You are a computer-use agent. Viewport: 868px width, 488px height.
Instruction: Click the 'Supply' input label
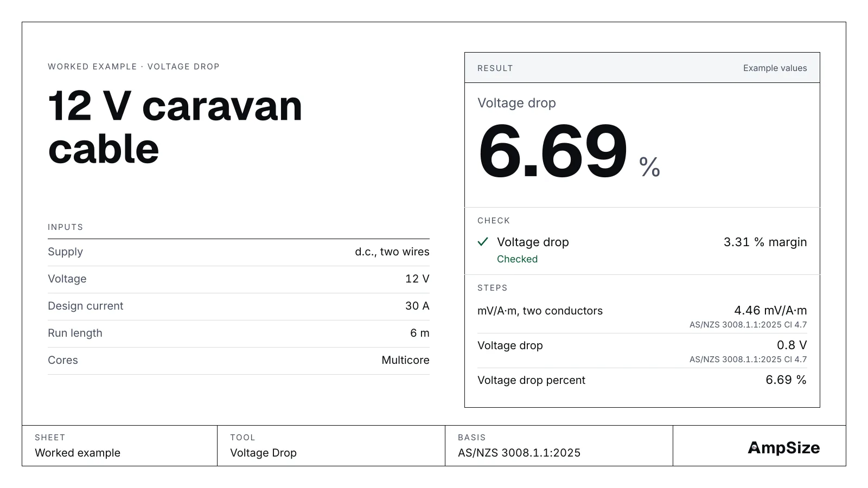(65, 252)
